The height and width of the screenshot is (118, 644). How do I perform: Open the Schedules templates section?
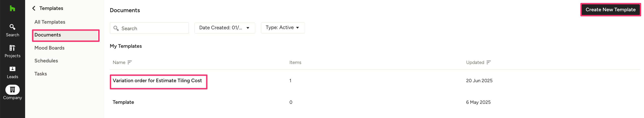(46, 61)
